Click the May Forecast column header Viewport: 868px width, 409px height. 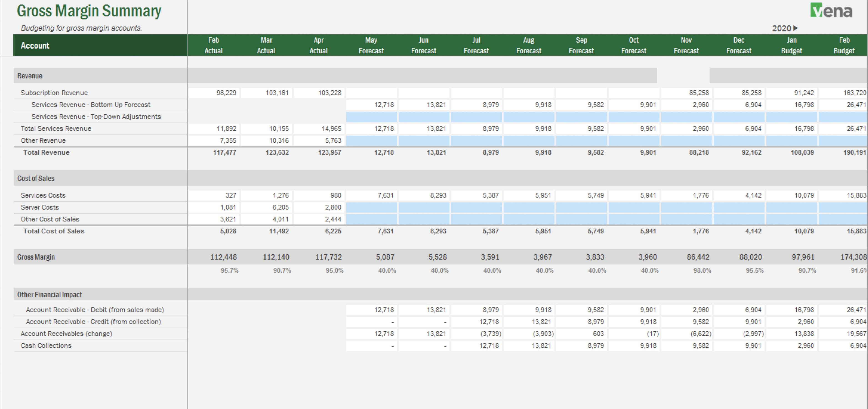371,45
